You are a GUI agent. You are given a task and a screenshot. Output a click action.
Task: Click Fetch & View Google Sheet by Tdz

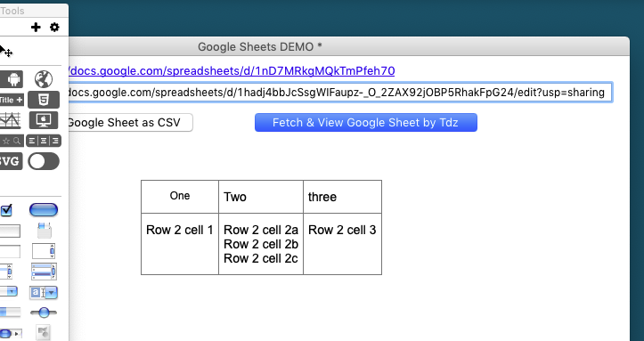coord(366,123)
